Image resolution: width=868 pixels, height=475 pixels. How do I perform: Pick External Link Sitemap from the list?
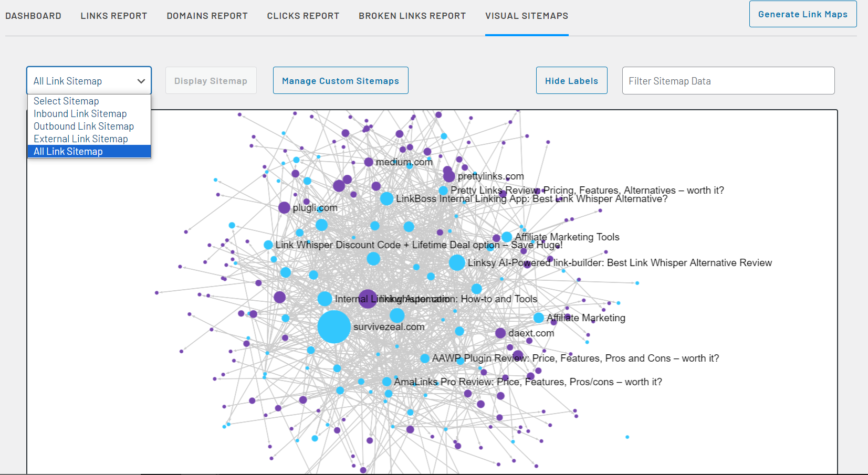point(80,139)
